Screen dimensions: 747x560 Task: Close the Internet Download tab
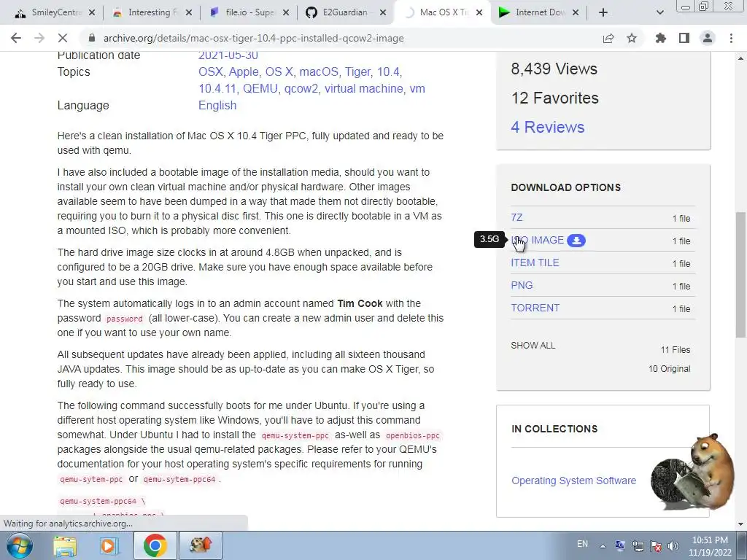(576, 12)
